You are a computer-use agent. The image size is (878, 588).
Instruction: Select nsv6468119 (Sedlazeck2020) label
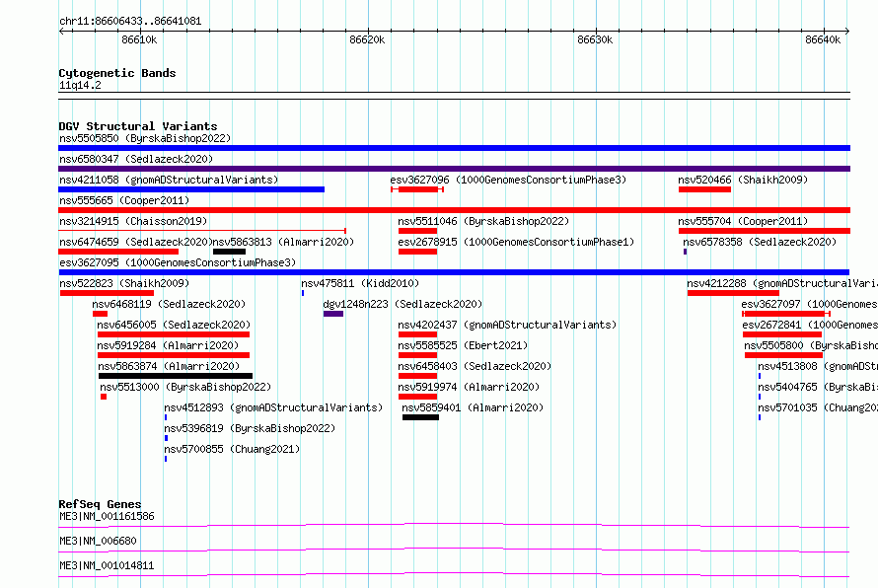(169, 304)
